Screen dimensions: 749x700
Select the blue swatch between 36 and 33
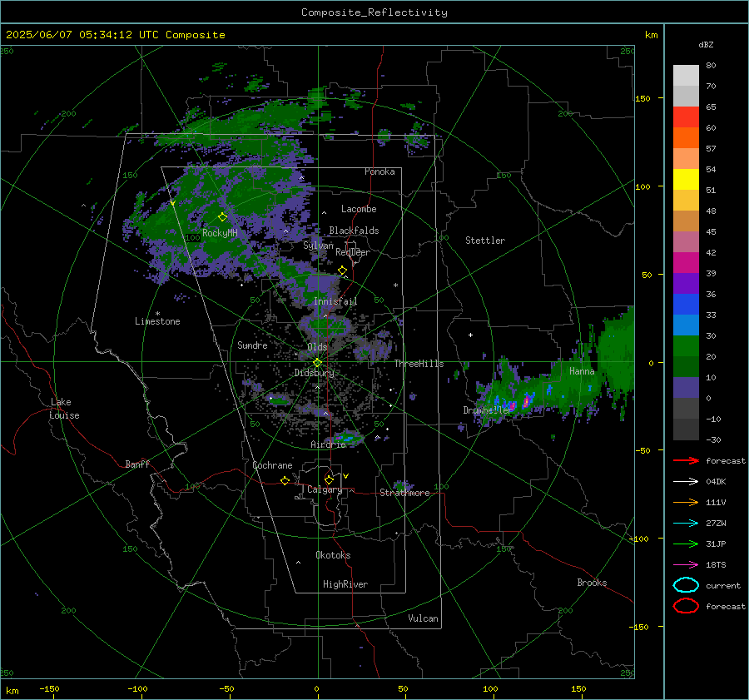click(686, 304)
